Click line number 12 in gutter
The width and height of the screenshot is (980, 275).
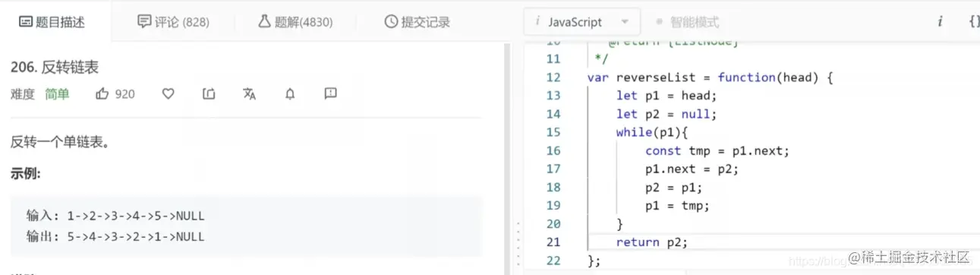click(x=553, y=77)
